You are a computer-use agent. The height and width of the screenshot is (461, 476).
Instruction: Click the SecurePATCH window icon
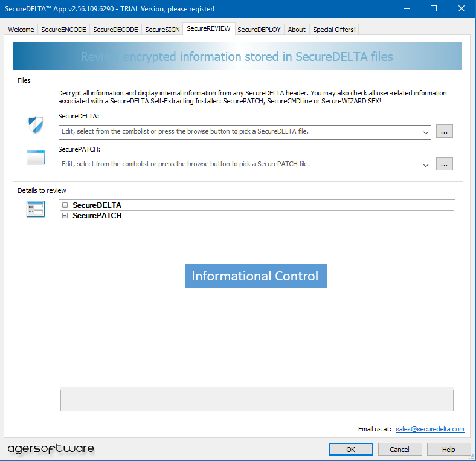pyautogui.click(x=36, y=157)
